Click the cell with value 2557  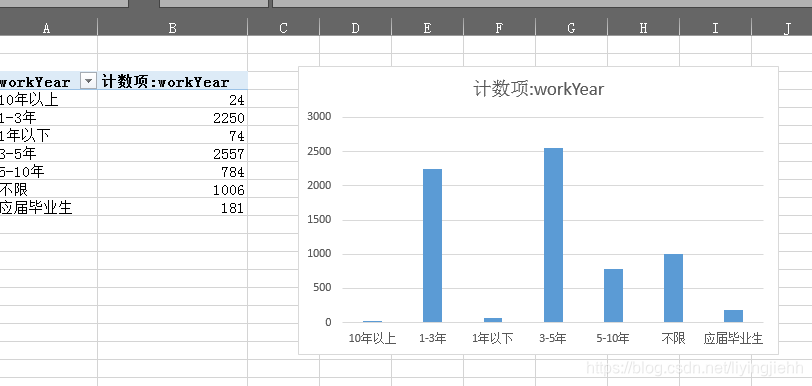point(172,153)
